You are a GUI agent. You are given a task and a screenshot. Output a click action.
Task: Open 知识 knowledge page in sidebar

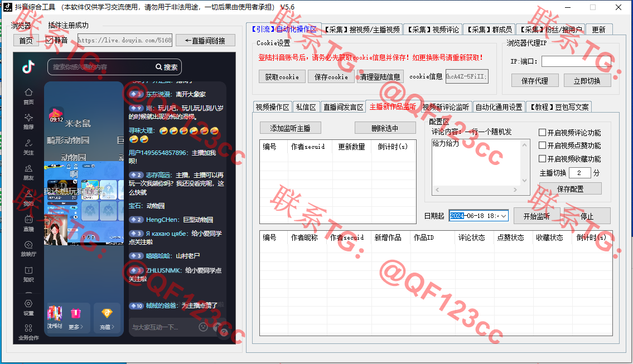28,274
